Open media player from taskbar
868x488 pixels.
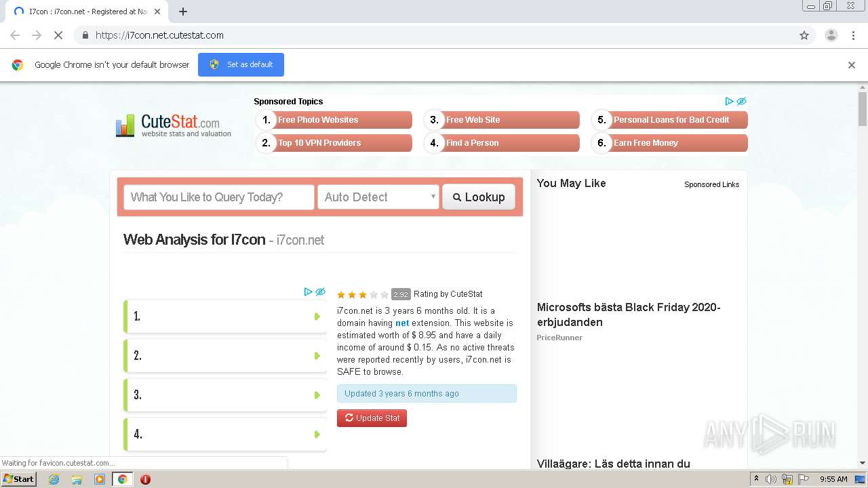click(100, 479)
